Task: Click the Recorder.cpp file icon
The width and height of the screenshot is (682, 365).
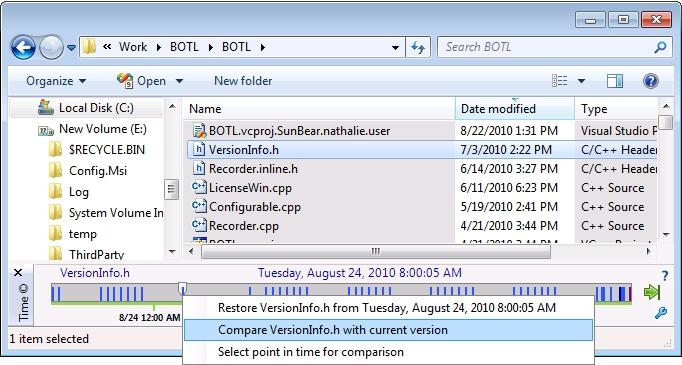Action: coord(199,226)
